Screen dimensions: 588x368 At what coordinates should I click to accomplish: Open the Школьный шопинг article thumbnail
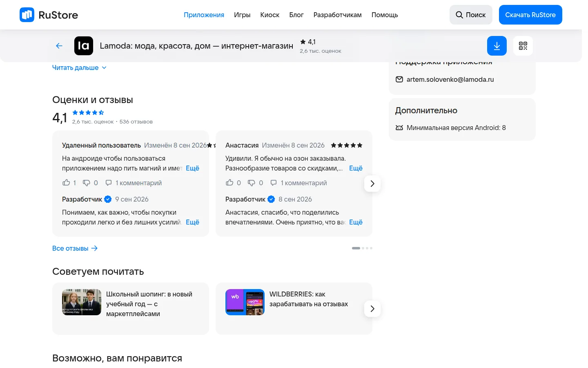point(82,302)
